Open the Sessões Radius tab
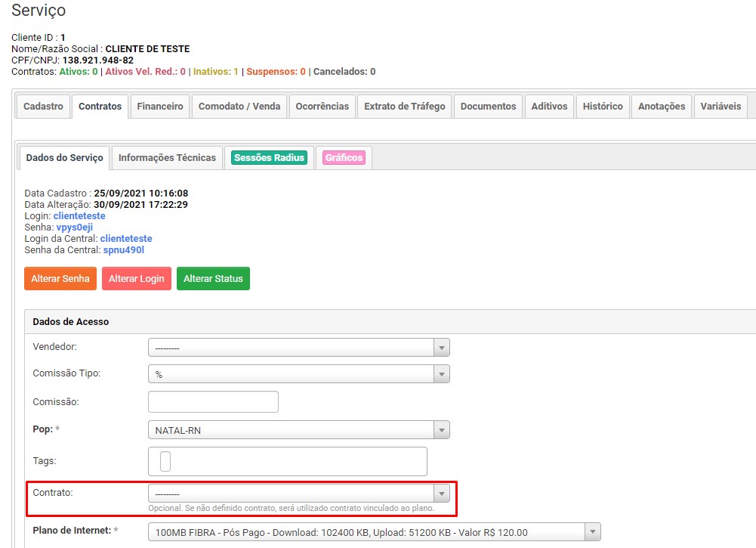Viewport: 756px width, 548px height. (269, 158)
